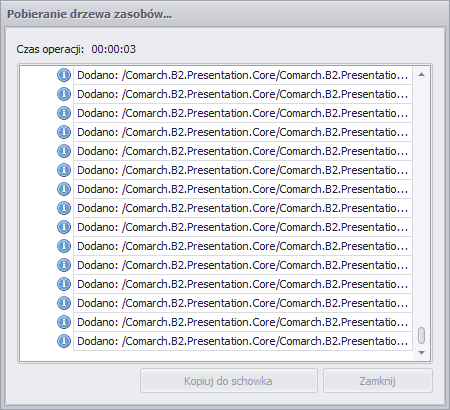Click the info icon in the eighth log row
Viewport: 450px width, 410px height.
[64, 208]
